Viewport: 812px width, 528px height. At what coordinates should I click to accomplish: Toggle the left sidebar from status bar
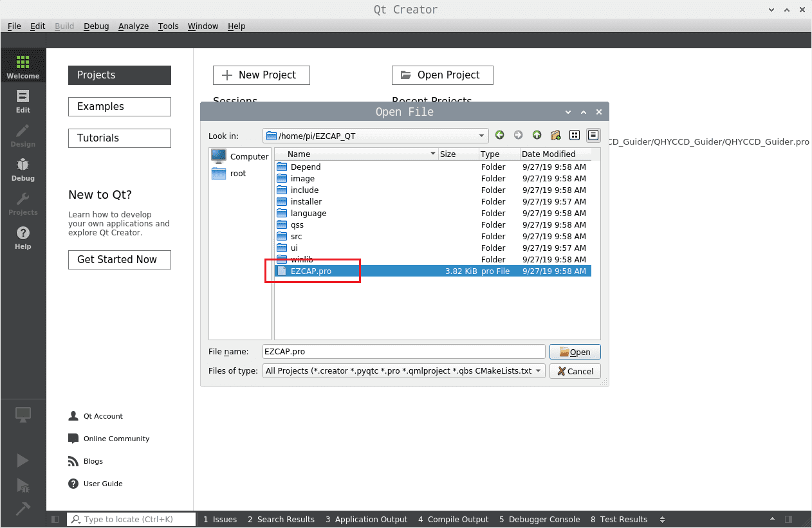click(55, 520)
